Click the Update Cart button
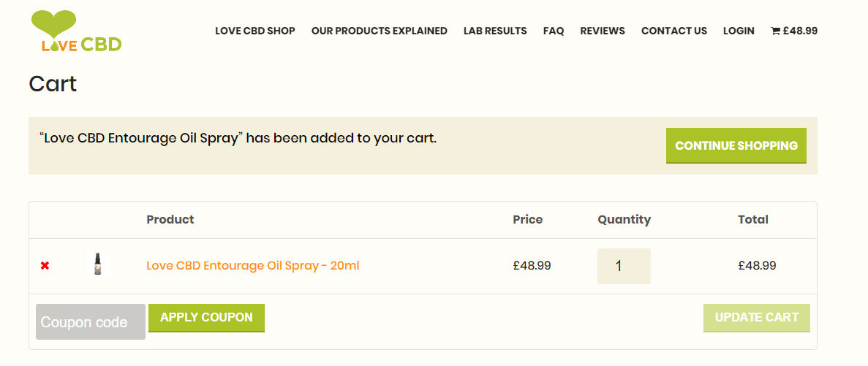 (x=757, y=318)
